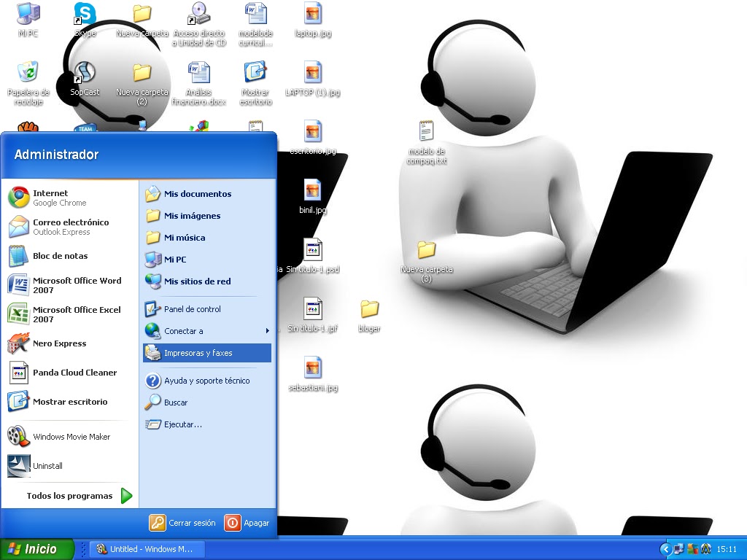Select Sin título-1.psd desktop file

coord(312,255)
